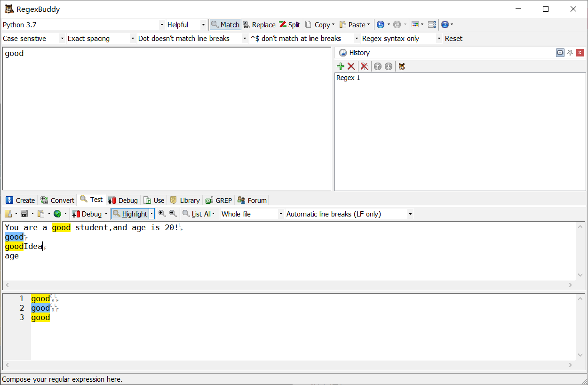The image size is (588, 385).
Task: Pin the History panel with pushpin icon
Action: (570, 53)
